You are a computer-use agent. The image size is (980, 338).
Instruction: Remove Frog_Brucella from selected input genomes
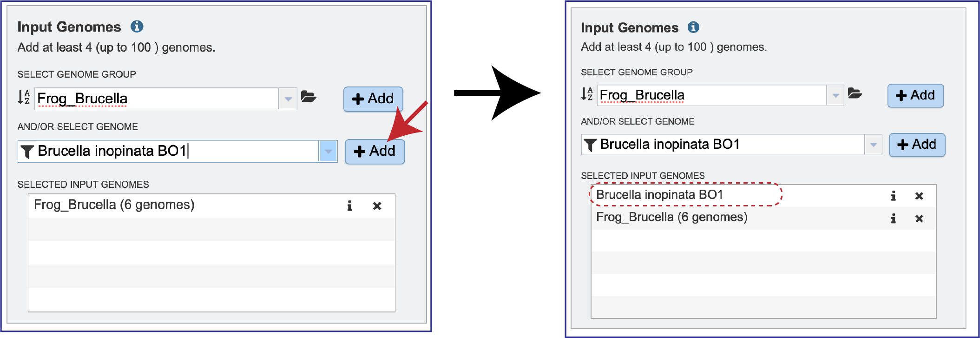pyautogui.click(x=376, y=205)
